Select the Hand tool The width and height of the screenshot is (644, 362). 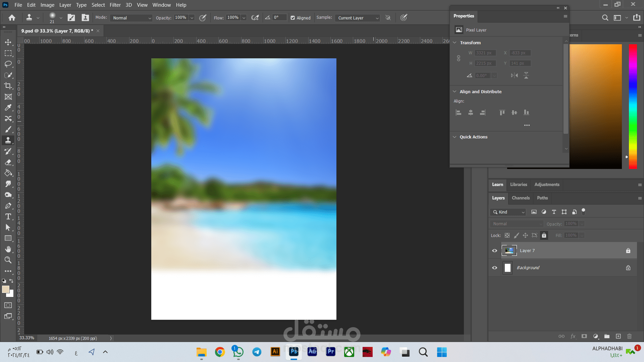8,249
